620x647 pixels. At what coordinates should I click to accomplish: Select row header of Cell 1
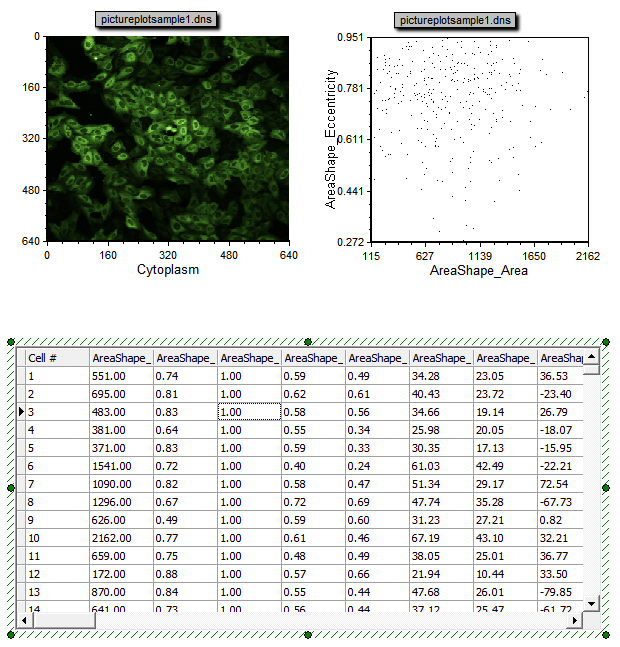click(x=21, y=376)
